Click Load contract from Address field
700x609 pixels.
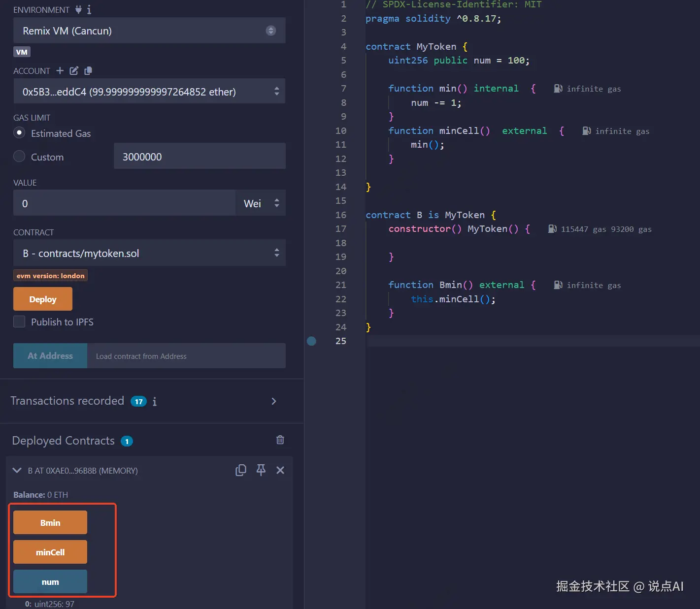(x=186, y=355)
